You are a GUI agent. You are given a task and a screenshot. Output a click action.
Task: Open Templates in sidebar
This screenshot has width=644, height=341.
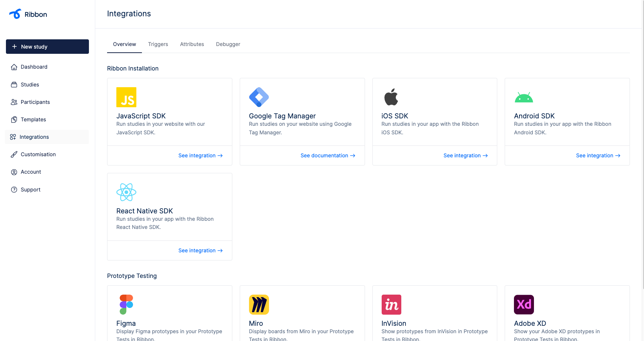[47, 119]
